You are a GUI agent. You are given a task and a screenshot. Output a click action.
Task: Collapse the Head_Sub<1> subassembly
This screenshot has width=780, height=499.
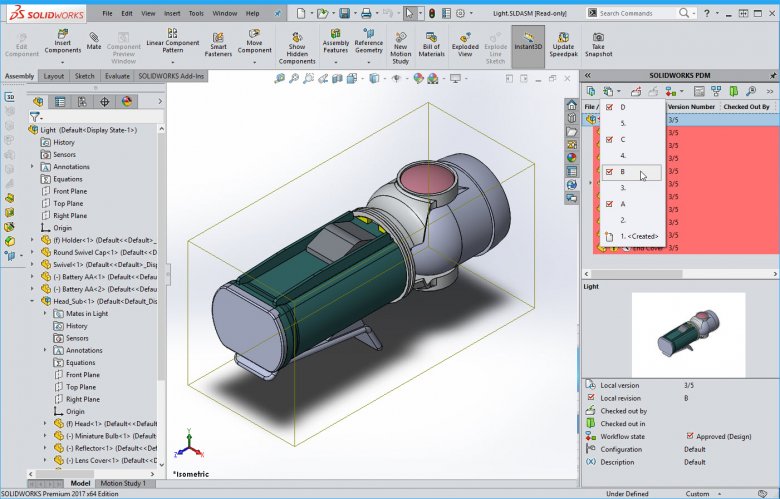(33, 301)
